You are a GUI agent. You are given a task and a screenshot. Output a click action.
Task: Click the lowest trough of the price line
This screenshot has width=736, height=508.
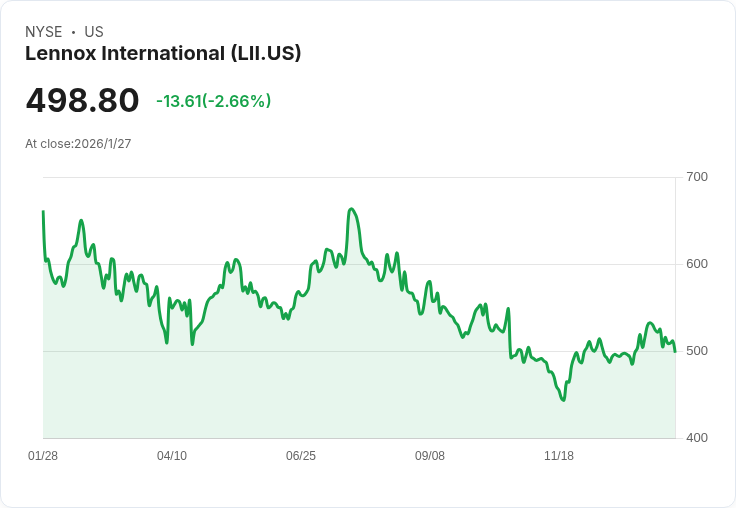[563, 400]
